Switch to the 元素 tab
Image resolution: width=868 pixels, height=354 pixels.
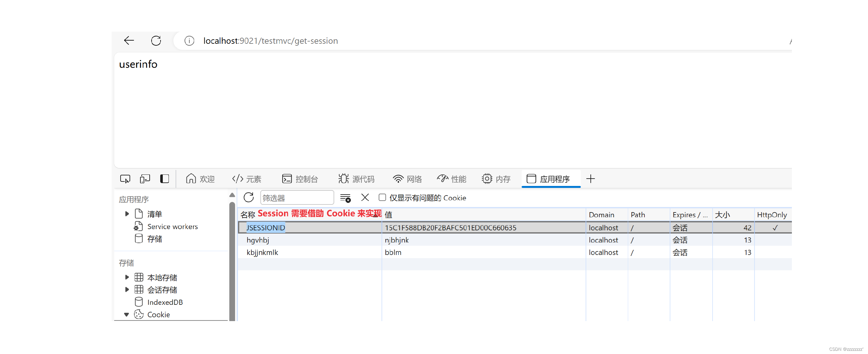(x=247, y=179)
